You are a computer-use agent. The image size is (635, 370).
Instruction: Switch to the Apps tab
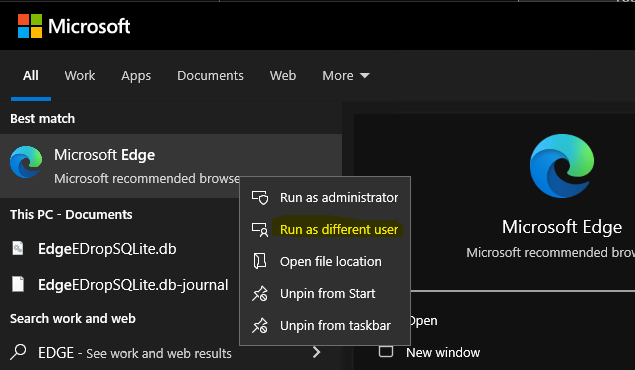click(x=136, y=76)
